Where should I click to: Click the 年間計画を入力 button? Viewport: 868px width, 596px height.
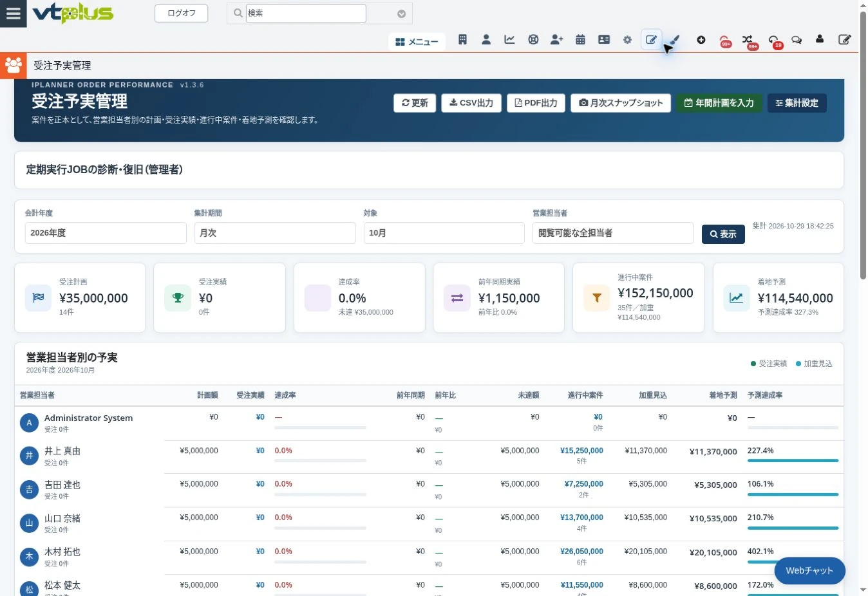coord(719,103)
